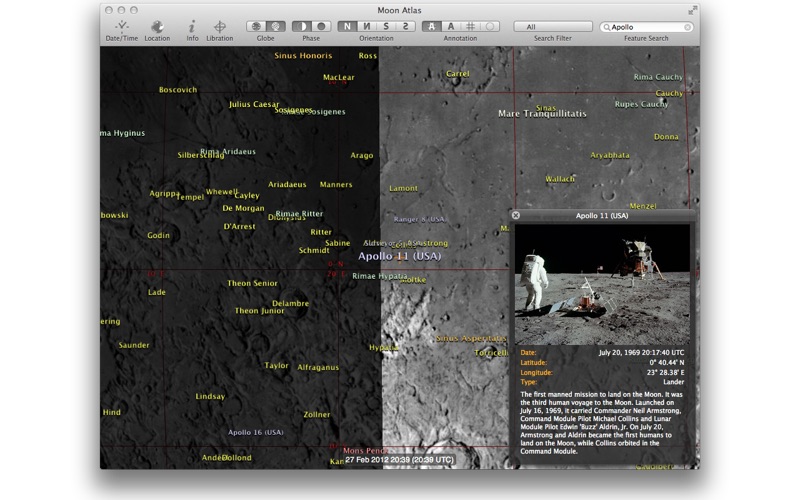Select the Apollo 11 (USA) map label
Screen dimensions: 800x500
click(399, 256)
